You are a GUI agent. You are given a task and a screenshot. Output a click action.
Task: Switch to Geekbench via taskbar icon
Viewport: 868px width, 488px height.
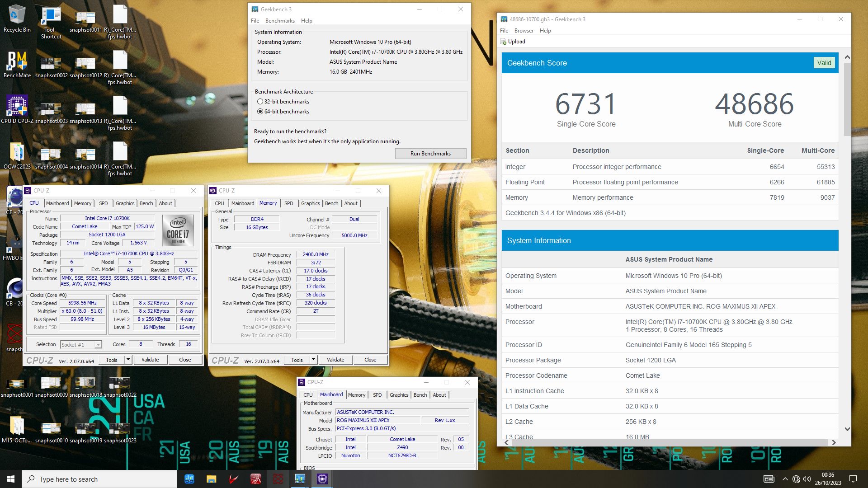tap(300, 479)
